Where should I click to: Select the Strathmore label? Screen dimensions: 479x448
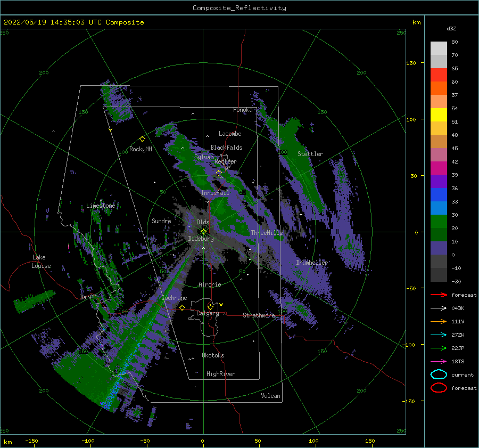(259, 315)
